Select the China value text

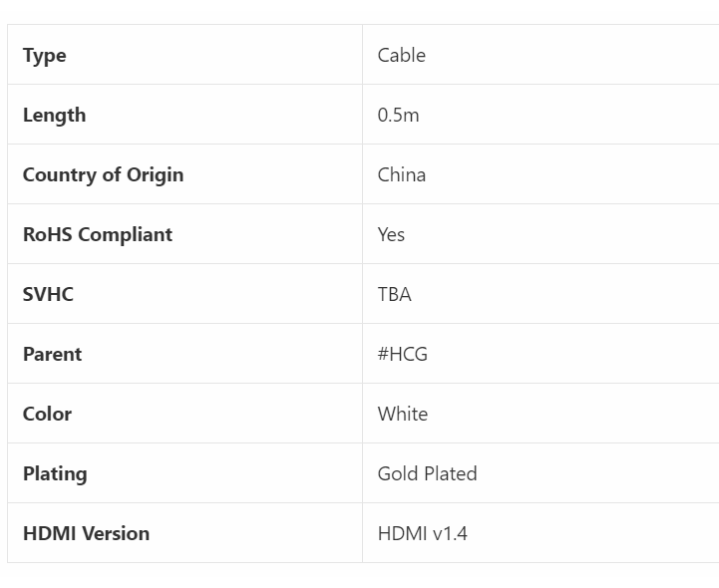[401, 174]
